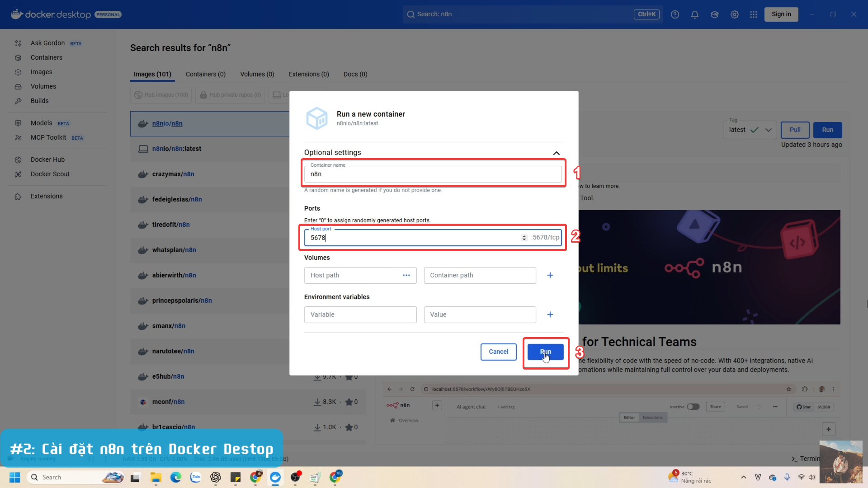Toggle the Hub images (100) filter
Image resolution: width=868 pixels, height=488 pixels.
161,95
